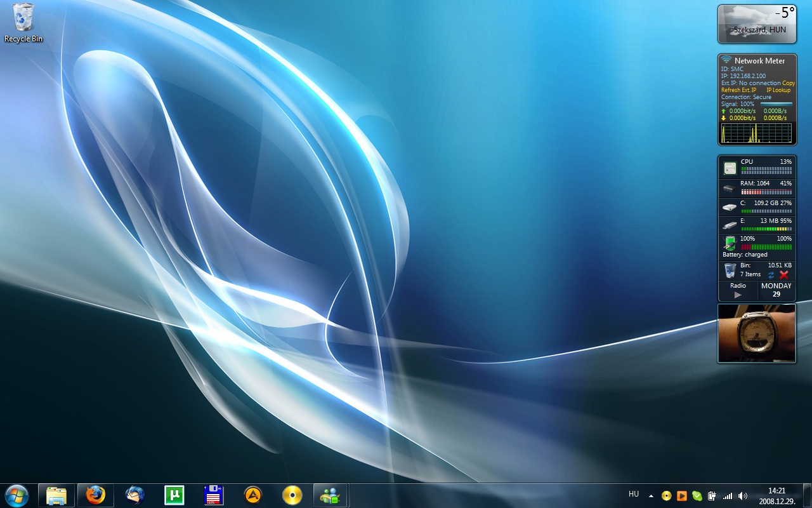
Task: Click the RAM usage bar
Action: (766, 192)
